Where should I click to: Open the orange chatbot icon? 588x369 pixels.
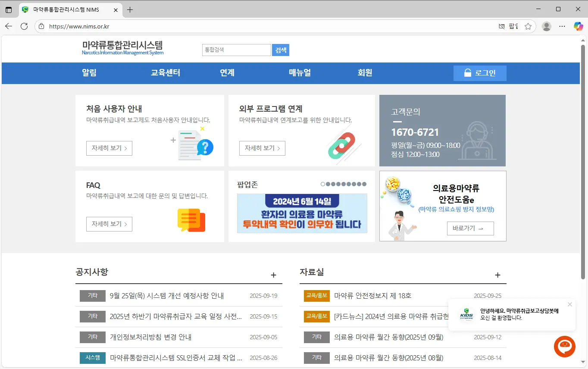click(564, 346)
